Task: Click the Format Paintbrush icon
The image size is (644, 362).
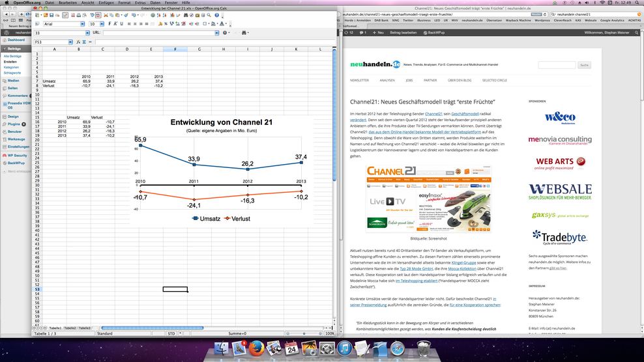Action: pos(126,15)
